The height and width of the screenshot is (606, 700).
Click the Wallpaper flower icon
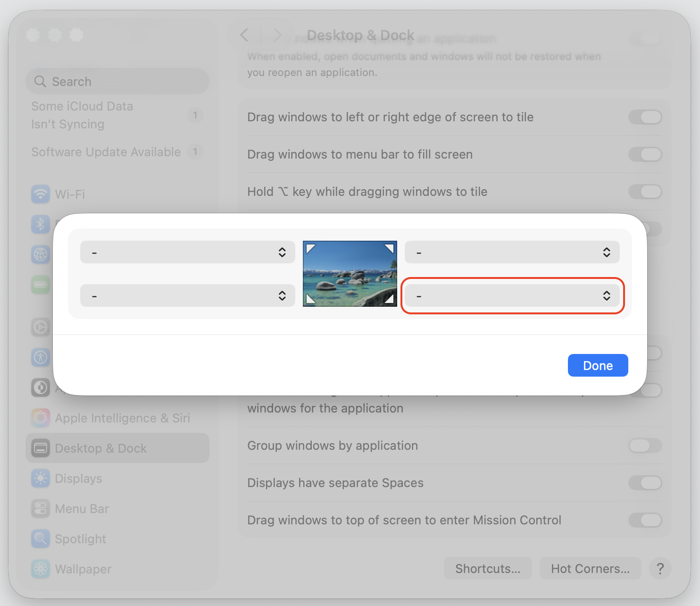[x=41, y=569]
